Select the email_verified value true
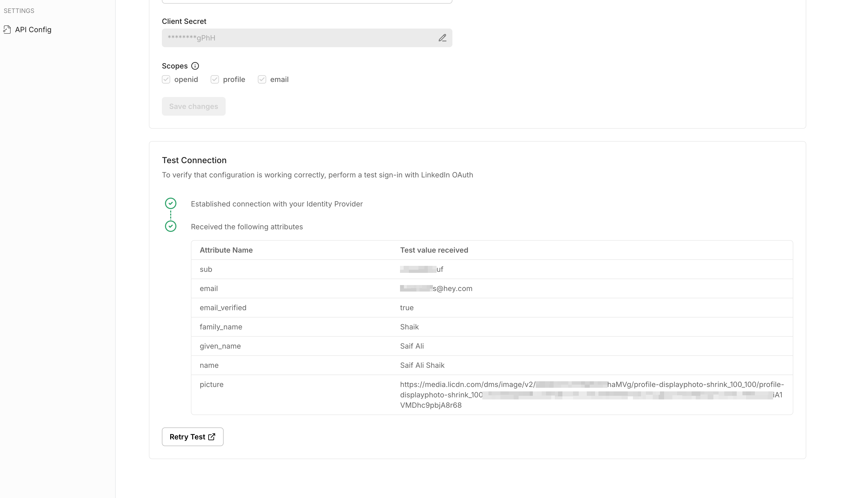The image size is (868, 498). coord(407,308)
